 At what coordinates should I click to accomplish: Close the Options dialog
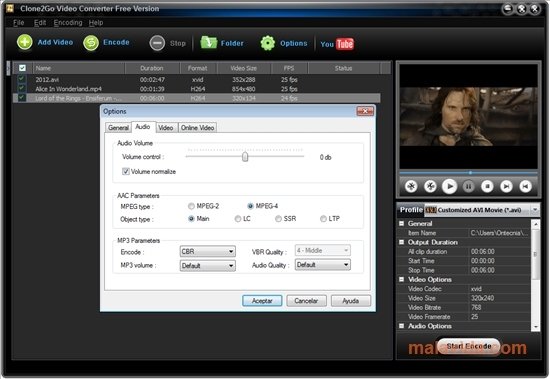coord(365,111)
